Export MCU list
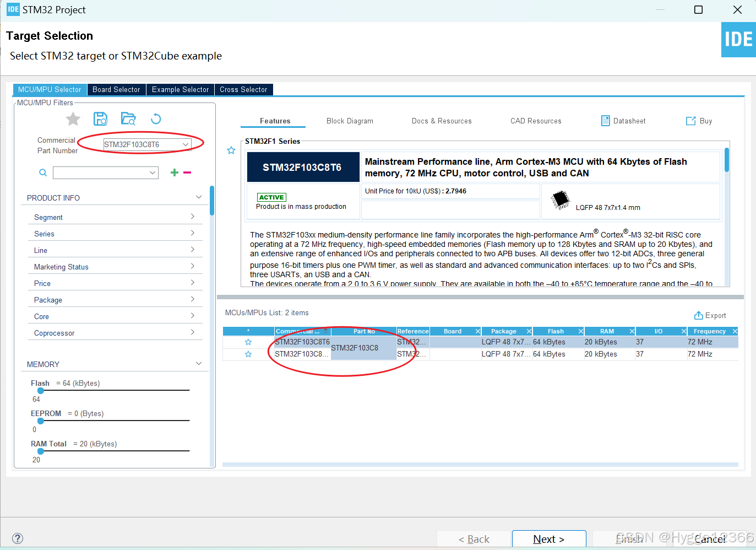Screen dimensions: 756x550 click(710, 316)
